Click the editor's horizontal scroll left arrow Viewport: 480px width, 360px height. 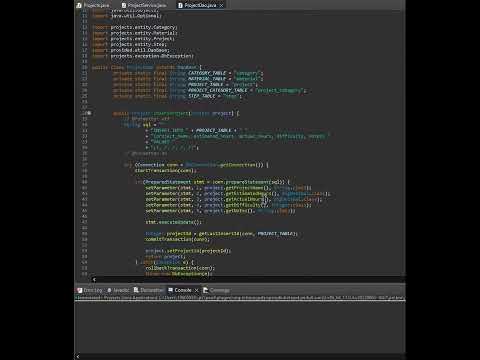[94, 279]
